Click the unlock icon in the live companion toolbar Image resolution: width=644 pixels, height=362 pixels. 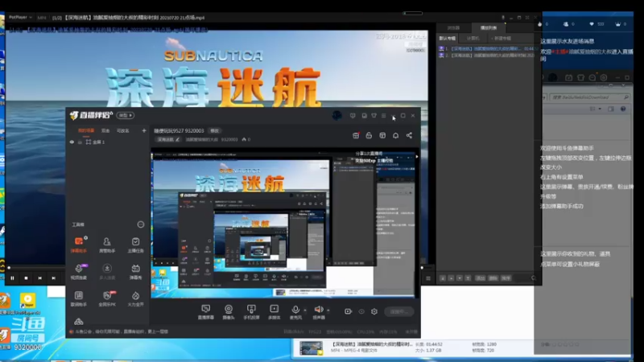(x=369, y=135)
